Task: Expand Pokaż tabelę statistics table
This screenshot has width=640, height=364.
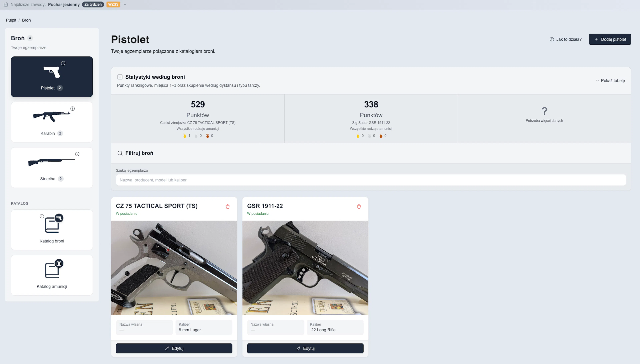Action: (610, 80)
